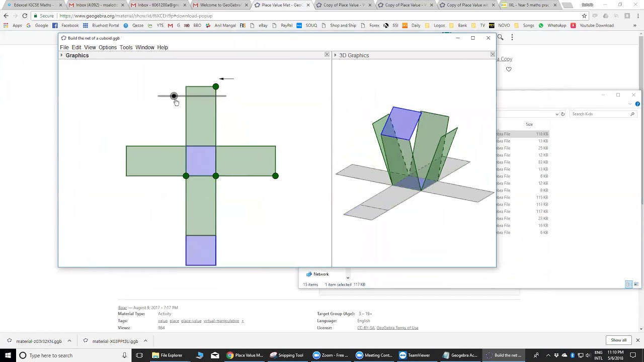Click the virtual-manipulative tag link
Screen dimensions: 644x362
pyautogui.click(x=221, y=321)
